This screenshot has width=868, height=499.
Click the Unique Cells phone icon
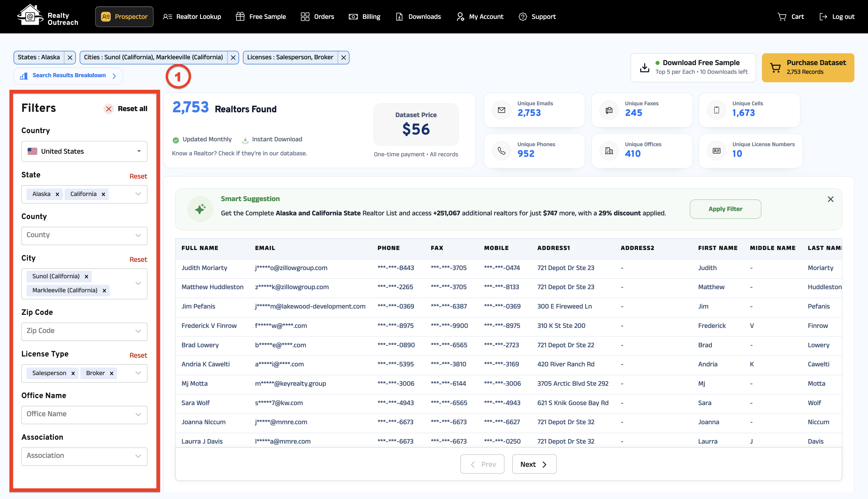[716, 110]
